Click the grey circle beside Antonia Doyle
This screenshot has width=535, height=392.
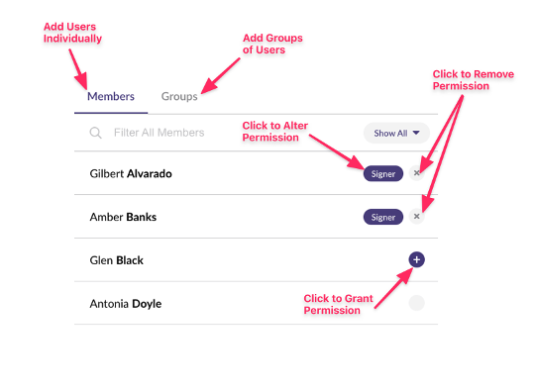[416, 303]
